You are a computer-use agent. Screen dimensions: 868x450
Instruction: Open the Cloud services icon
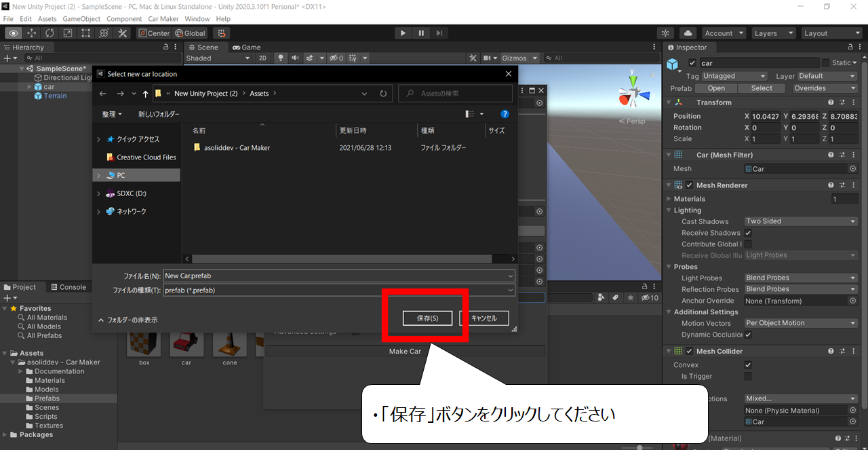tap(688, 33)
